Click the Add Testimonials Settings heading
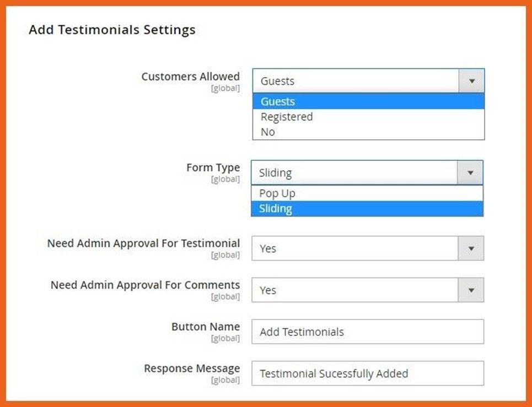Screen dimensions: 532x407 tap(111, 30)
